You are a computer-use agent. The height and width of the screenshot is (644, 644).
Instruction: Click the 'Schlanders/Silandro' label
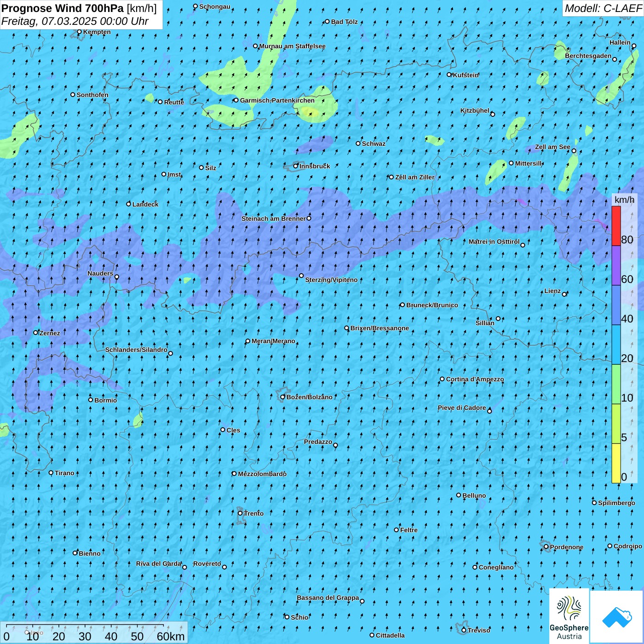coord(136,350)
